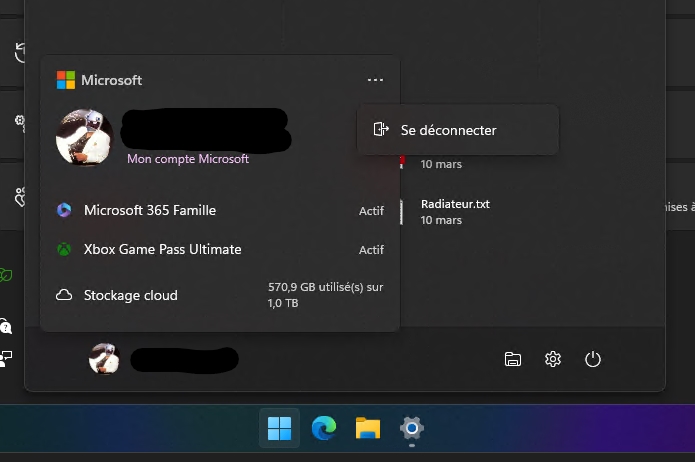Screen dimensions: 695x462
Task: Click the Actif status for Microsoft 365 Famille
Action: coord(371,211)
